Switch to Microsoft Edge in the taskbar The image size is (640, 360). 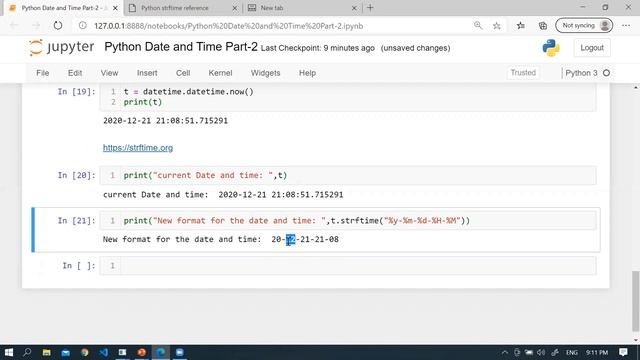point(161,352)
